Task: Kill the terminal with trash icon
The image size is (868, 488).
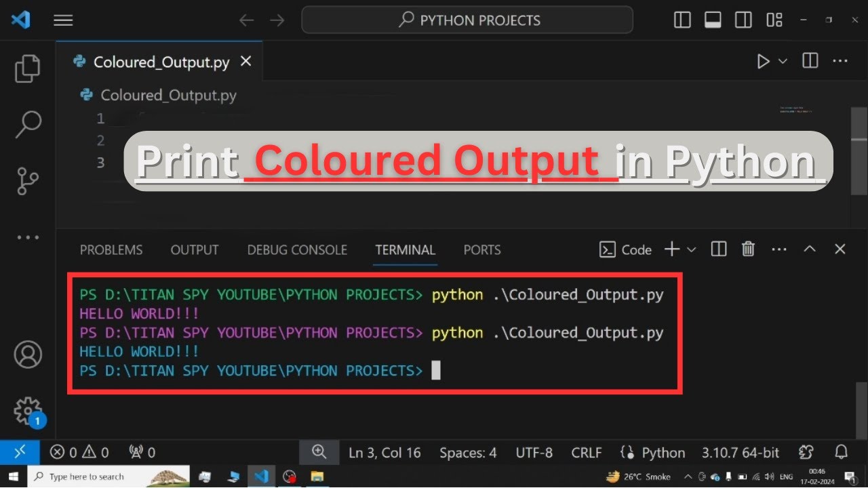Action: [748, 249]
